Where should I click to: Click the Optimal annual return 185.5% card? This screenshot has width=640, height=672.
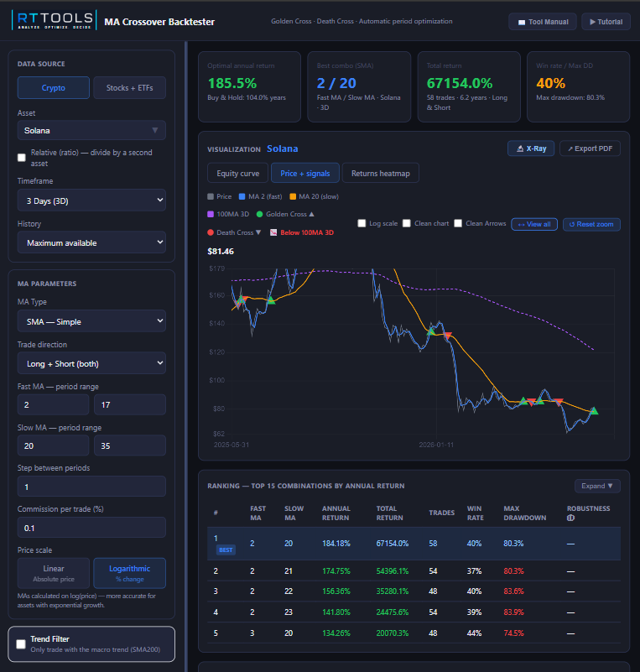pos(249,87)
